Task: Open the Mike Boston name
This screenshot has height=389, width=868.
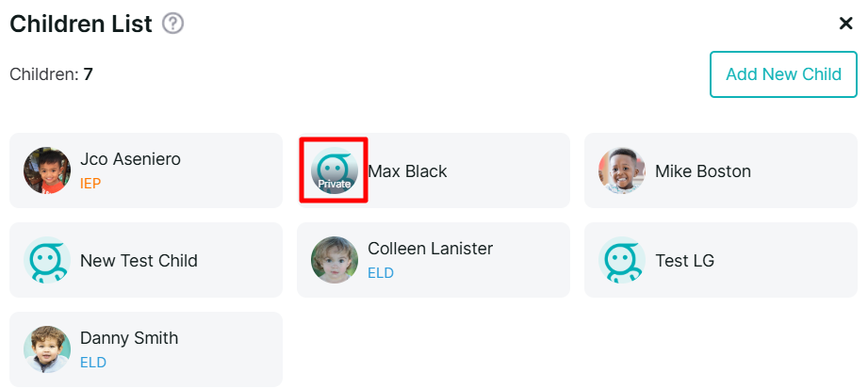Action: point(703,171)
